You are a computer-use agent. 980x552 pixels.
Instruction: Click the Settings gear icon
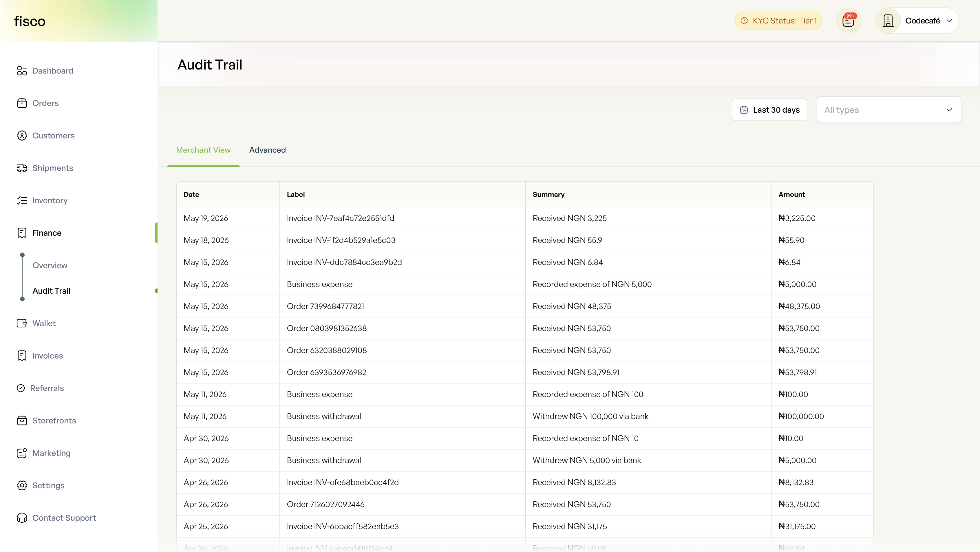22,485
